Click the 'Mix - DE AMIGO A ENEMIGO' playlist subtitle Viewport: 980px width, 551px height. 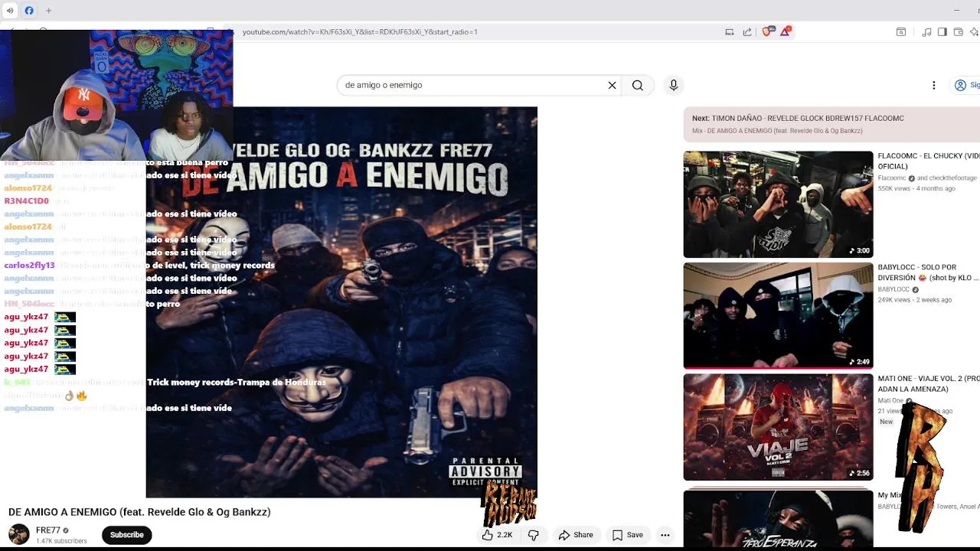777,131
